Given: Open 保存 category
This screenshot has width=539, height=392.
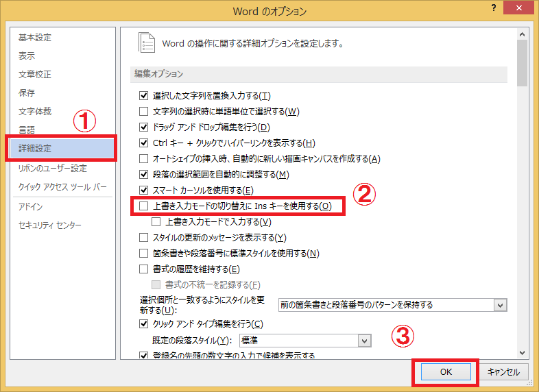Looking at the screenshot, I should [27, 93].
